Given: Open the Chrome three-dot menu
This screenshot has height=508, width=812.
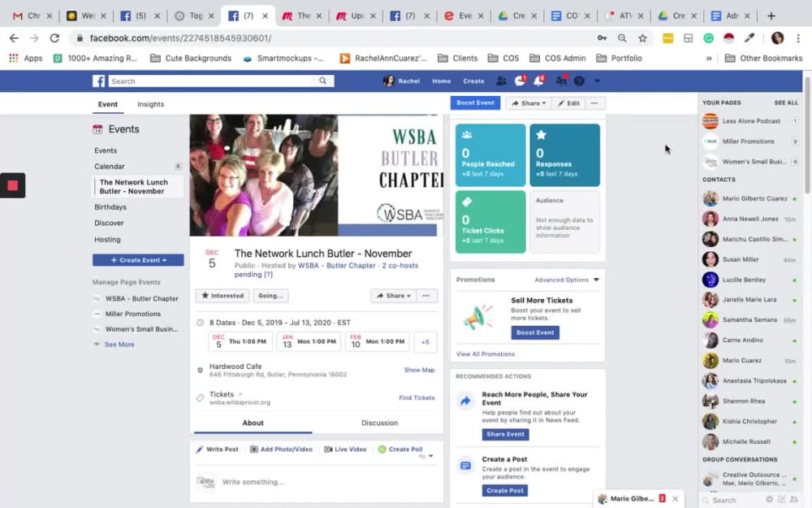Looking at the screenshot, I should point(798,38).
